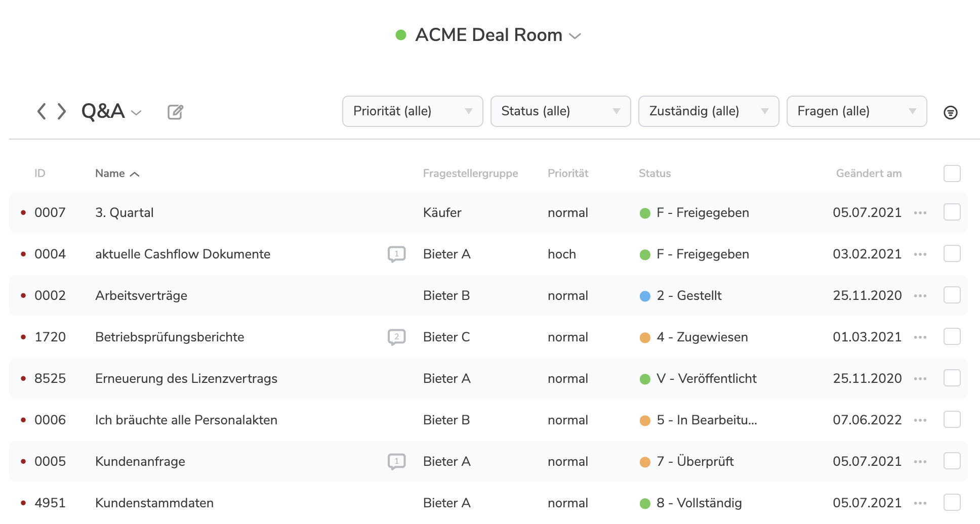
Task: Open the filter options circle icon
Action: tap(950, 112)
